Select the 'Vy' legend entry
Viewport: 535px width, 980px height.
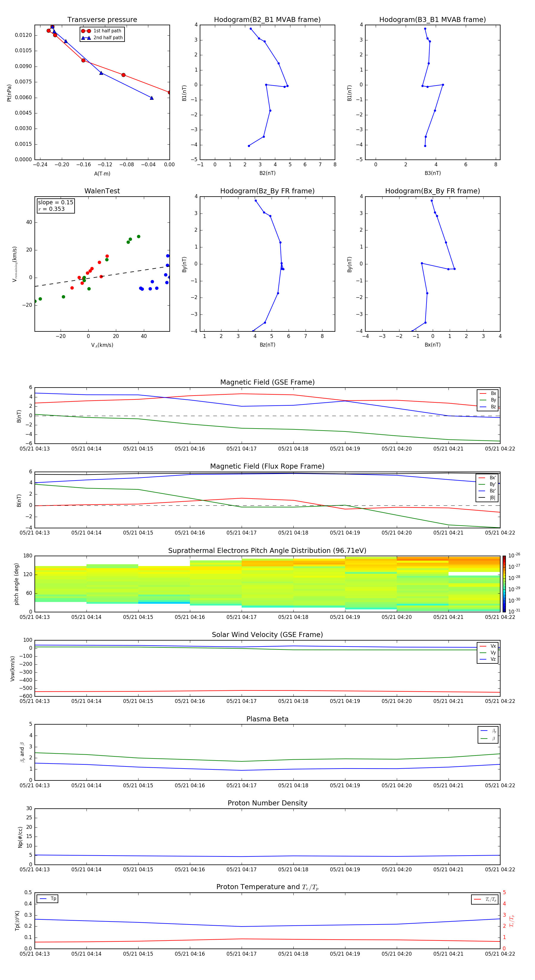488,653
